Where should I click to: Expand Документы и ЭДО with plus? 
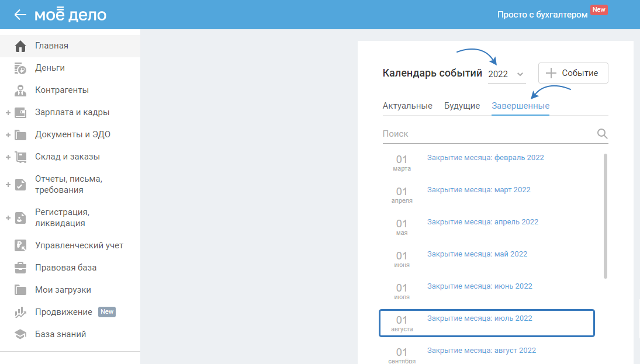(8, 134)
